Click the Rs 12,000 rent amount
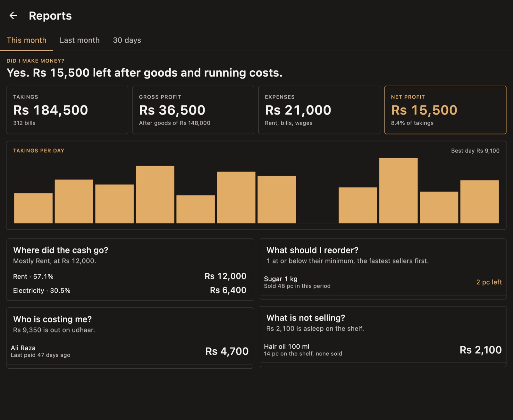This screenshot has width=513, height=420. (x=225, y=276)
